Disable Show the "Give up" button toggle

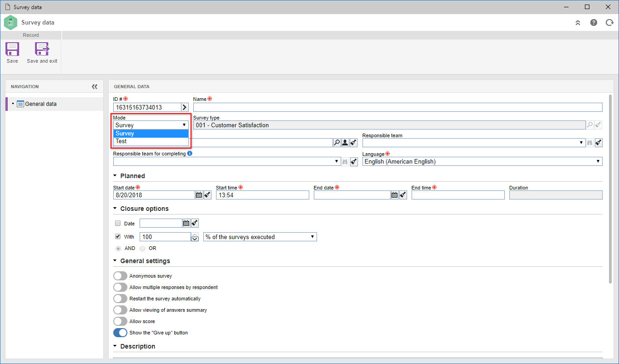coord(120,333)
